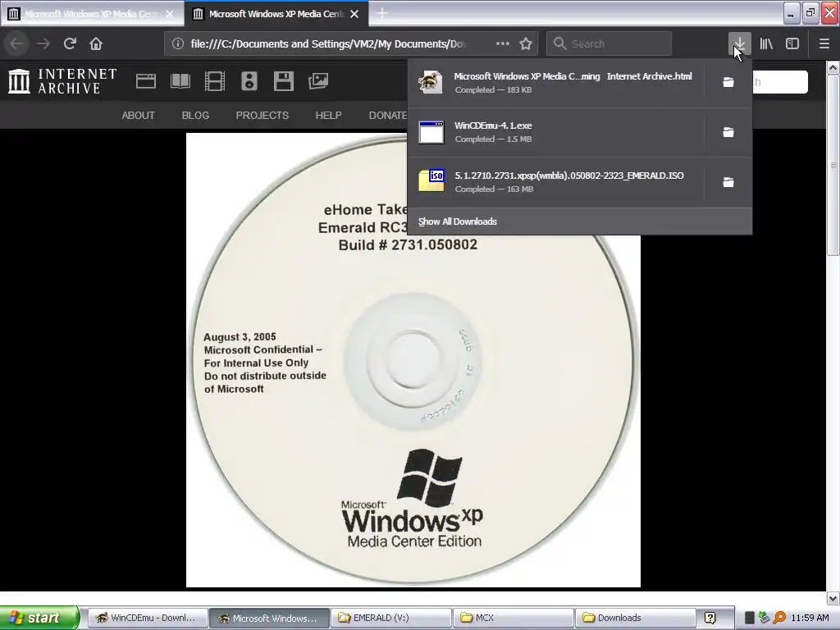840x630 pixels.
Task: Open Internet Archive Video film icon
Action: 214,81
